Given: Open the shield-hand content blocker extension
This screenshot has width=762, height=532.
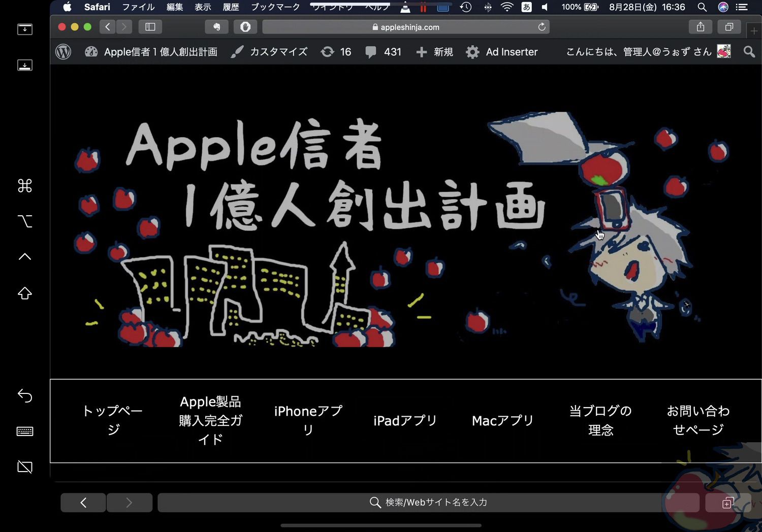Looking at the screenshot, I should [245, 27].
